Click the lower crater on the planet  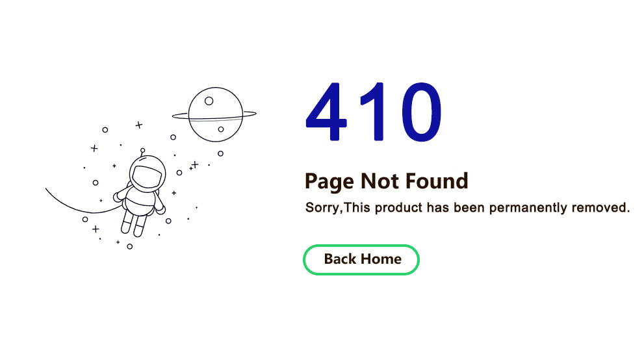[221, 129]
